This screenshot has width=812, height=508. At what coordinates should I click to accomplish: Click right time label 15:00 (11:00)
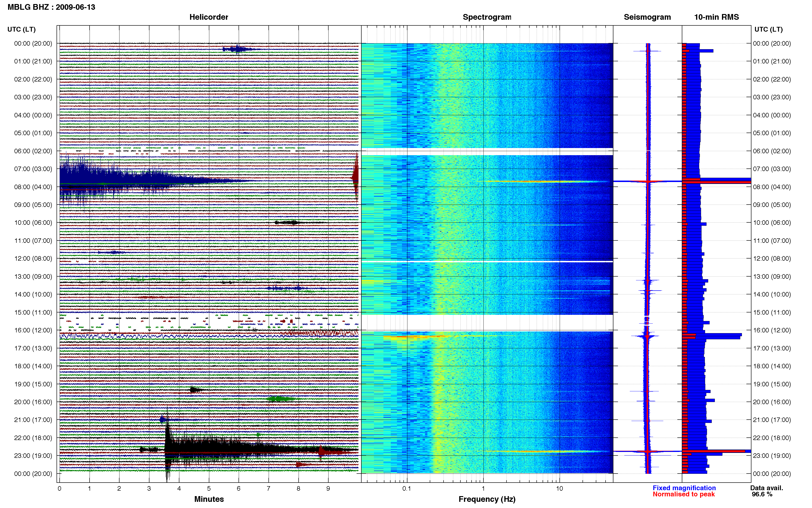click(x=772, y=312)
